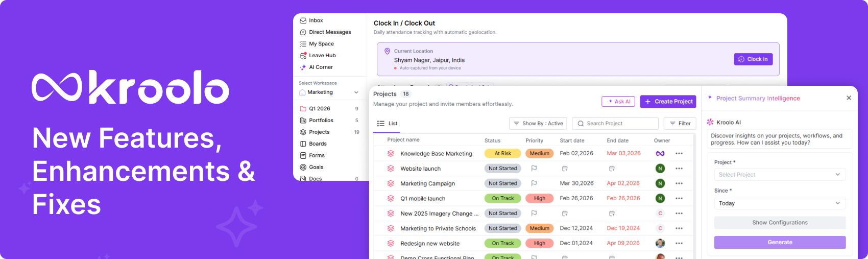Sort by Project name column header

(x=403, y=140)
